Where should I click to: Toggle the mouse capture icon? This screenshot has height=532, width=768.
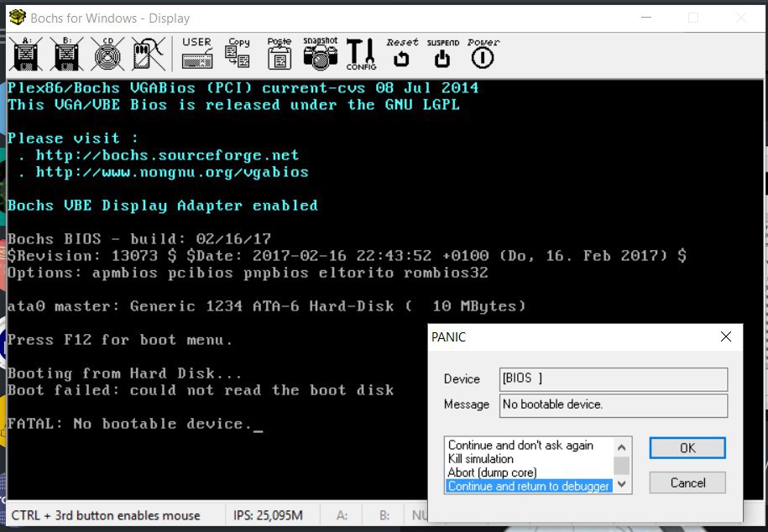coord(149,54)
